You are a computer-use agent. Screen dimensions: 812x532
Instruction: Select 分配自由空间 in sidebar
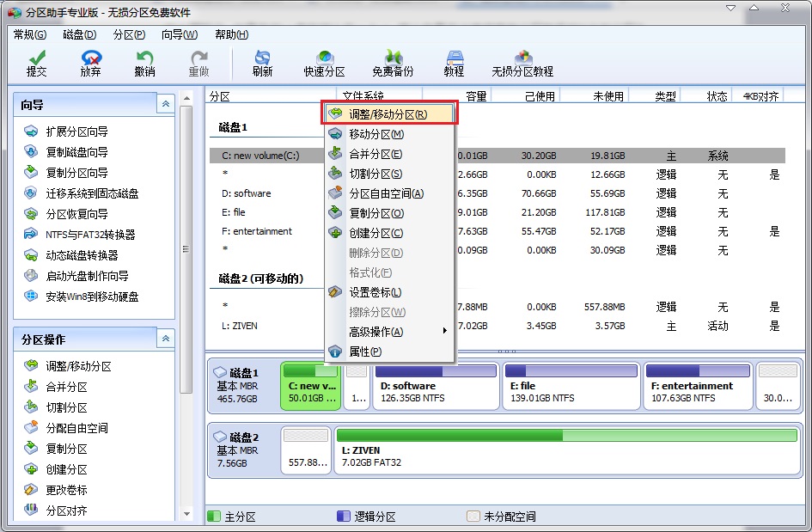[x=66, y=428]
